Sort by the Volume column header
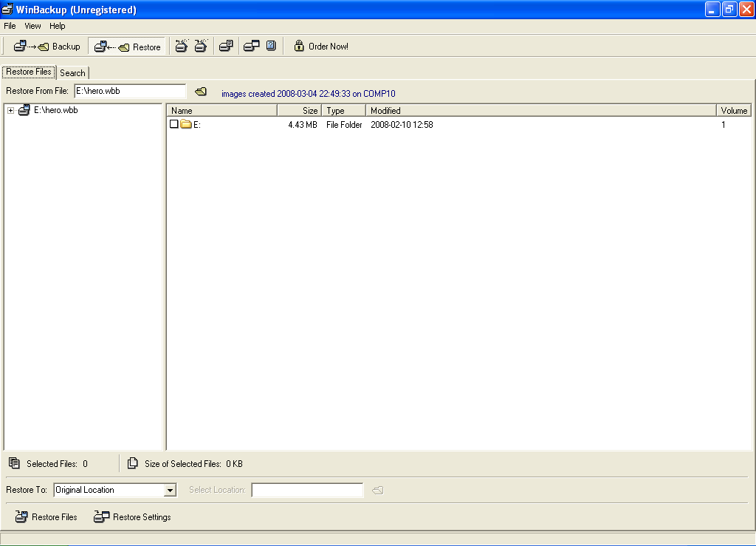Screen dimensions: 756x546 tap(734, 110)
